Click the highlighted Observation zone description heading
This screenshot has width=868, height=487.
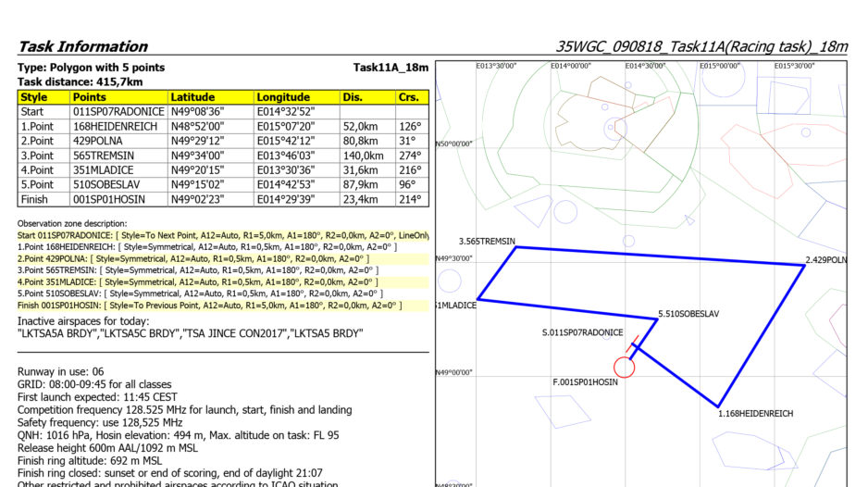click(72, 224)
